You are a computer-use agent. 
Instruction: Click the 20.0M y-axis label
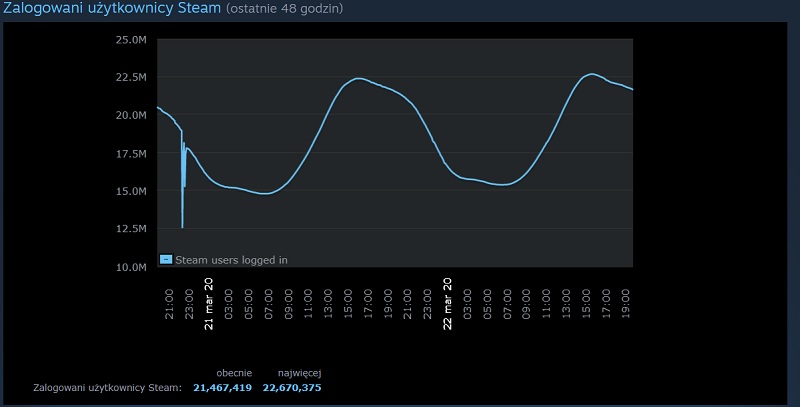[x=131, y=115]
